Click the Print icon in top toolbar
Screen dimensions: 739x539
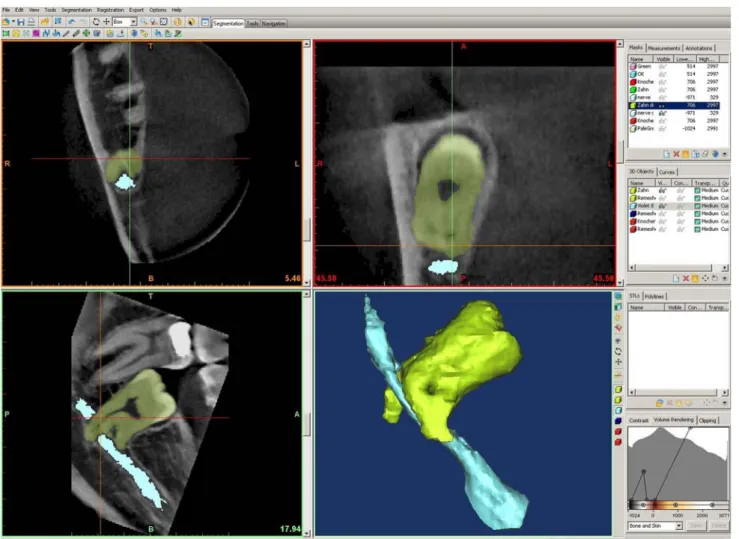(31, 22)
